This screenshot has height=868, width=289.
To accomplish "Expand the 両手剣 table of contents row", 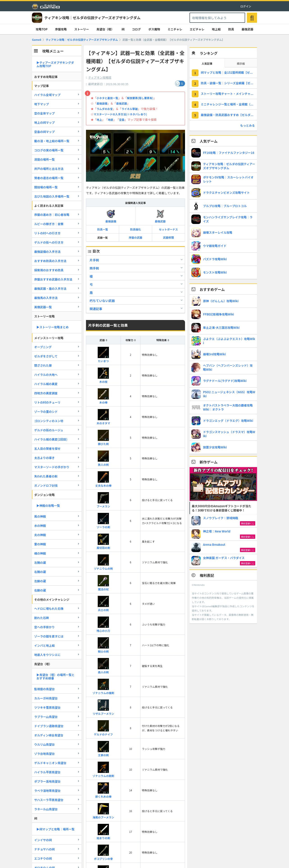I will (x=135, y=268).
